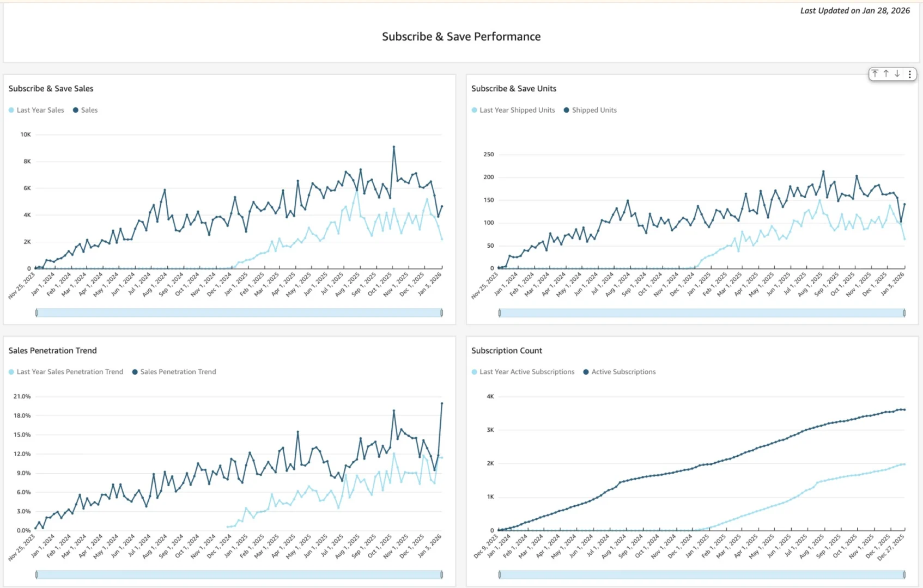Click left handle of Subscribe & Save Sales range slider
This screenshot has height=588, width=923.
click(x=37, y=313)
